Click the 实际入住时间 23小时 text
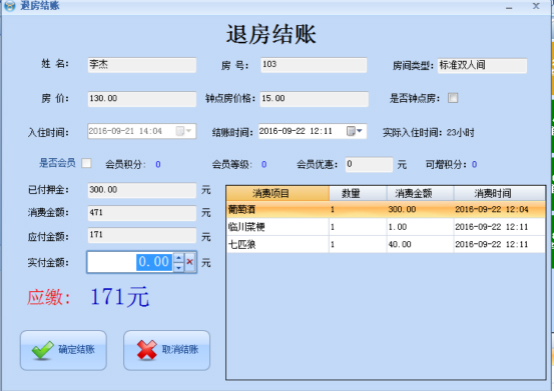 point(428,132)
